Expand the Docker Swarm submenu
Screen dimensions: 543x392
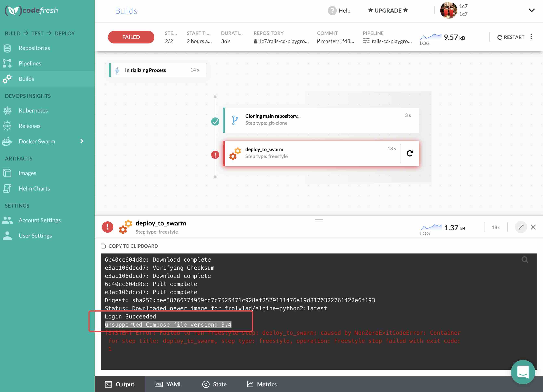coord(82,141)
